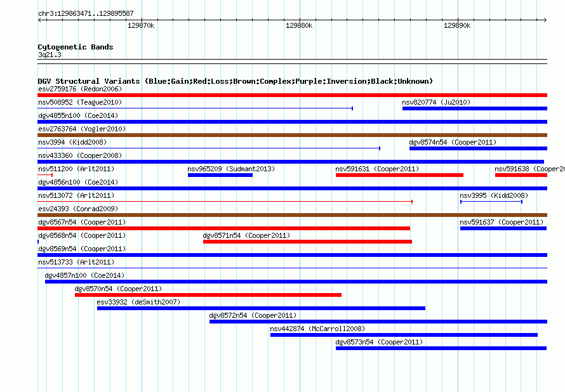Select the dgv8567n54 (Cooper2011) red bar

click(223, 228)
